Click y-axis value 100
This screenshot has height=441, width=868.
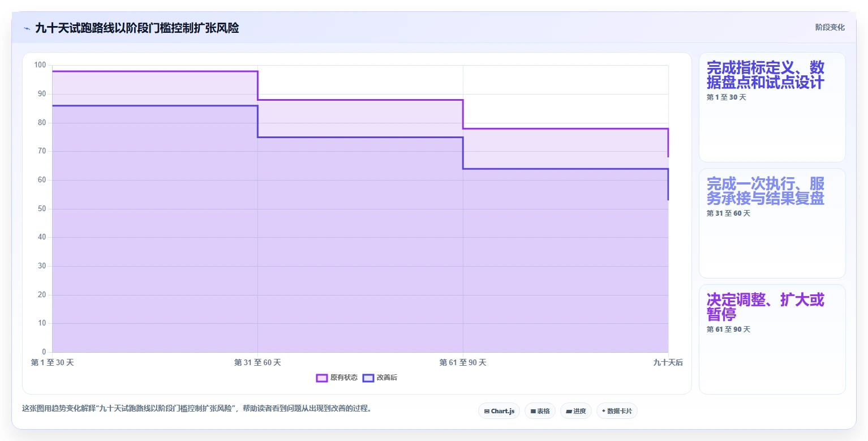[x=40, y=65]
